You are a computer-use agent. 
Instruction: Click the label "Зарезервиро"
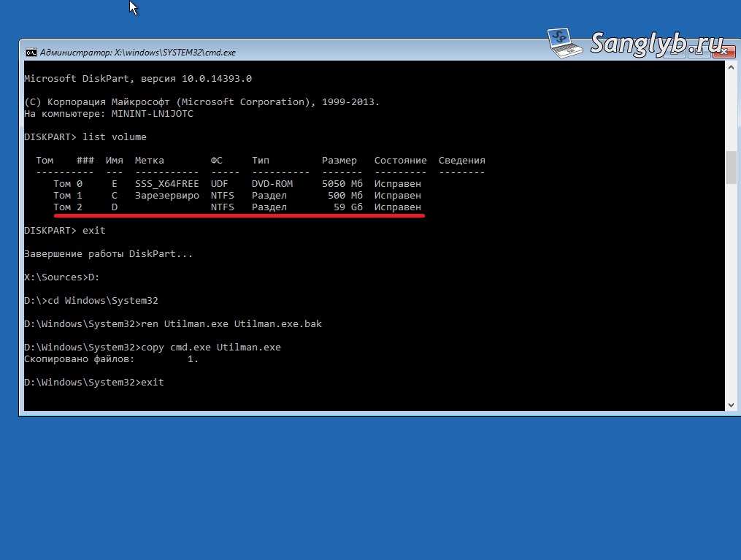(167, 196)
